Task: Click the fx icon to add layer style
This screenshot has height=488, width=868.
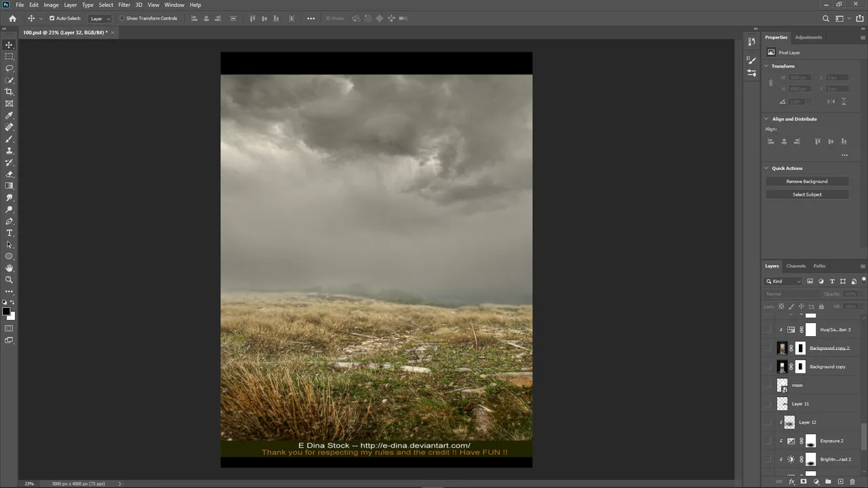Action: point(791,482)
